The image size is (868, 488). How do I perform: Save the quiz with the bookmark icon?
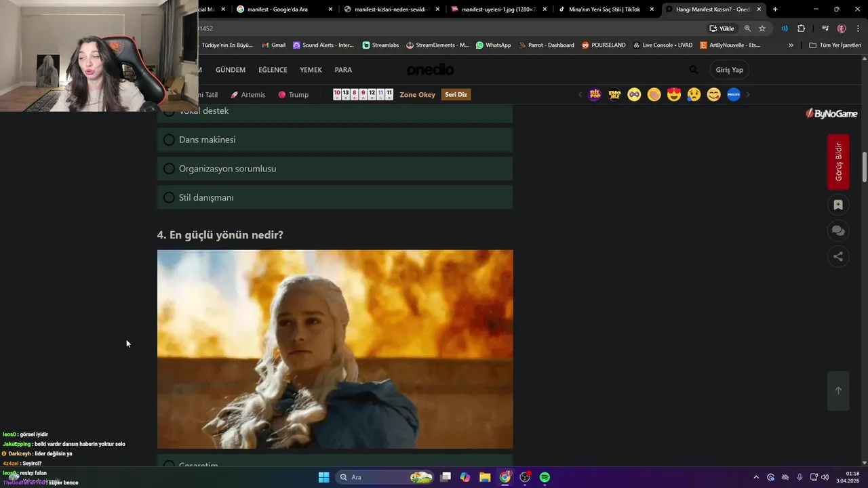coord(838,205)
